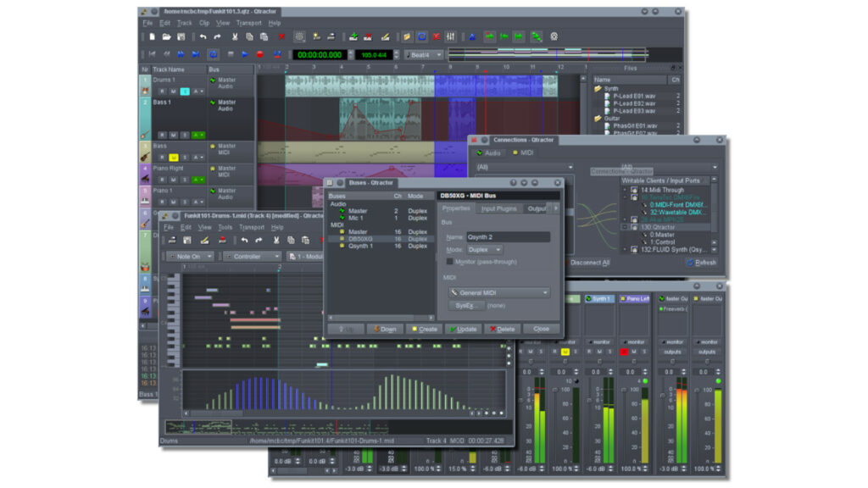Click the Save session toolbar icon
This screenshot has height=488, width=868.
point(182,36)
